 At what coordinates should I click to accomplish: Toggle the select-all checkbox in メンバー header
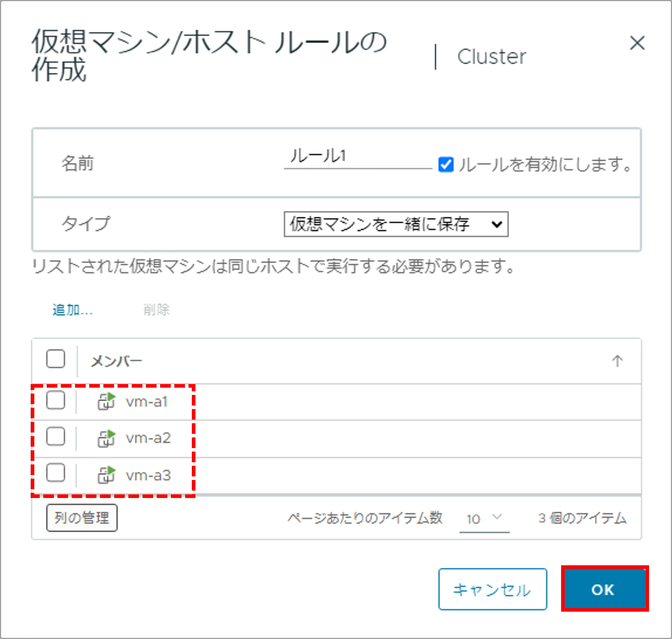pos(55,359)
